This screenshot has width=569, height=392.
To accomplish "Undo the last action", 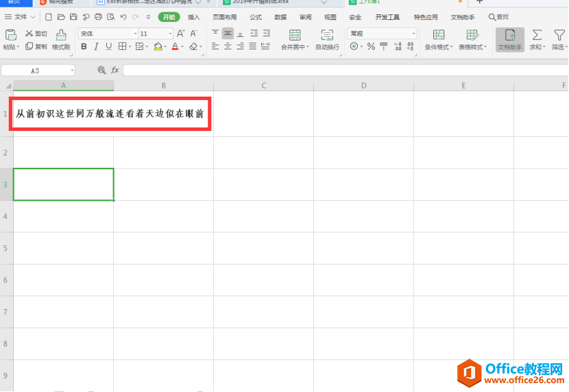I will pyautogui.click(x=123, y=16).
